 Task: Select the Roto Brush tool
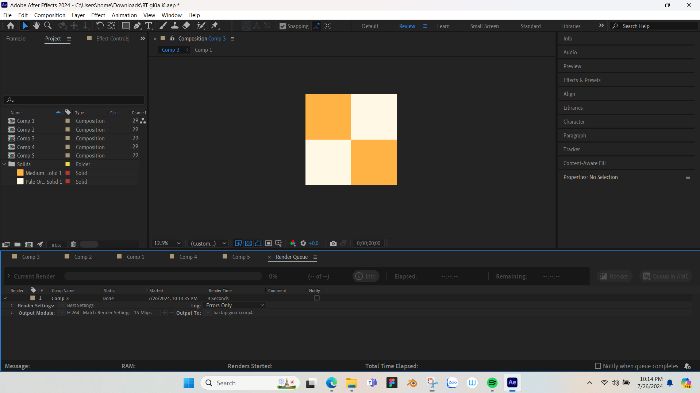click(201, 26)
